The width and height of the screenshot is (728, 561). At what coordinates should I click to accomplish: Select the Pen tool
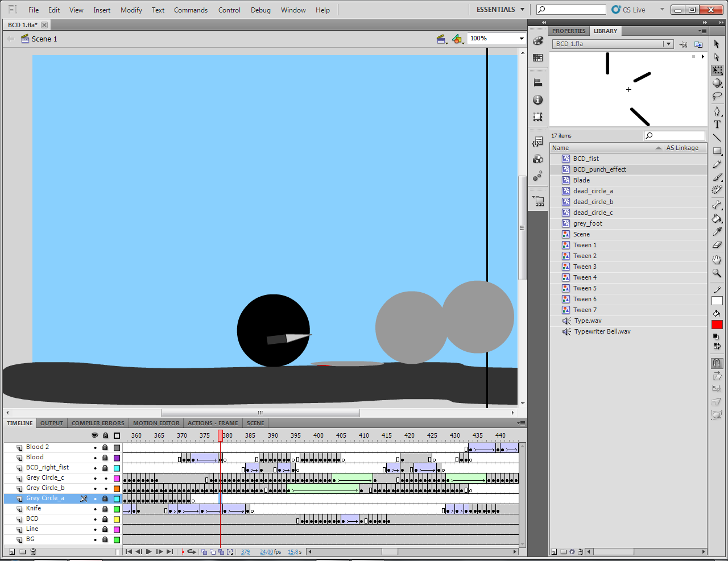click(717, 111)
